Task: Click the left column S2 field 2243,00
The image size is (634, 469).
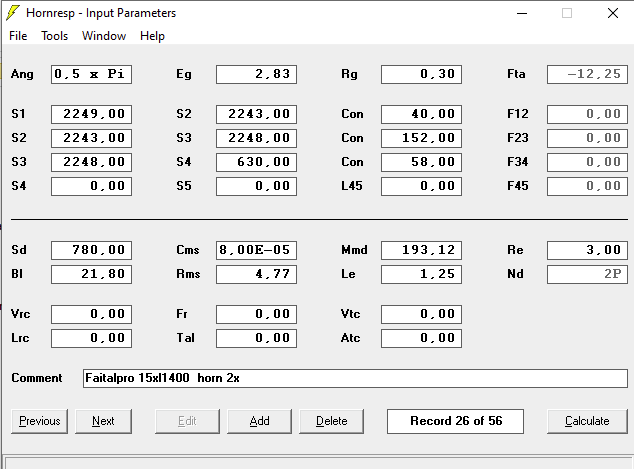Action: (91, 138)
